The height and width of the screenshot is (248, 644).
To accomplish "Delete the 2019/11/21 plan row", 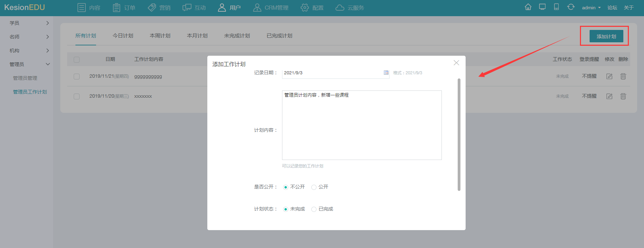I will [x=623, y=76].
